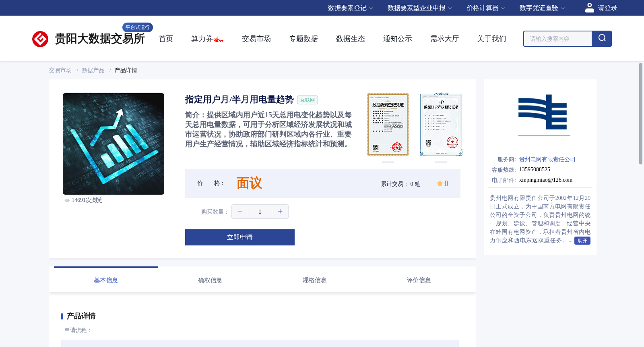644x347 pixels.
Task: Select 专题数据 in the navigation
Action: pyautogui.click(x=303, y=39)
